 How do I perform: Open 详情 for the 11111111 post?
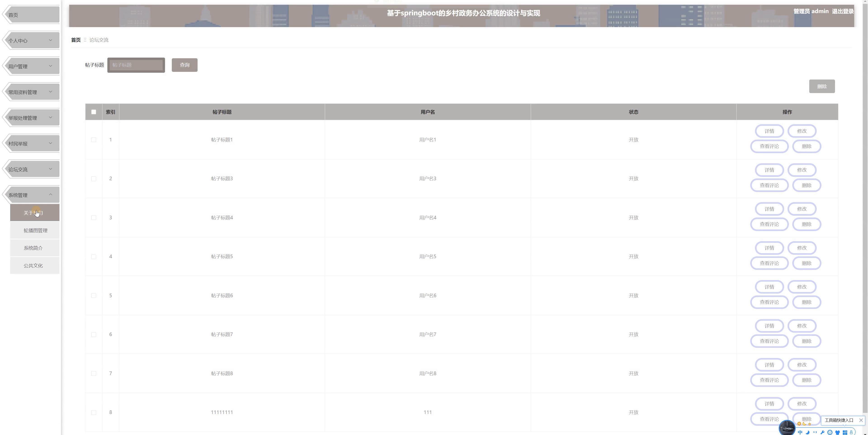click(769, 404)
